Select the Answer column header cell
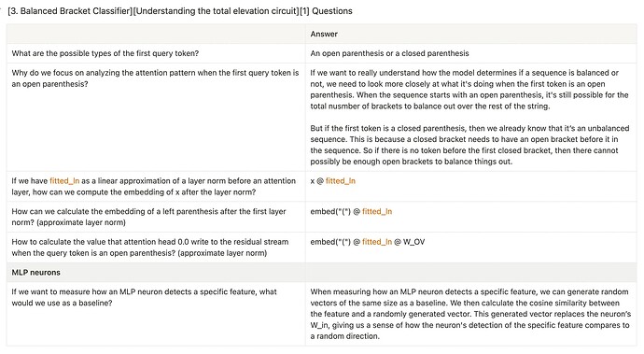 tap(471, 35)
